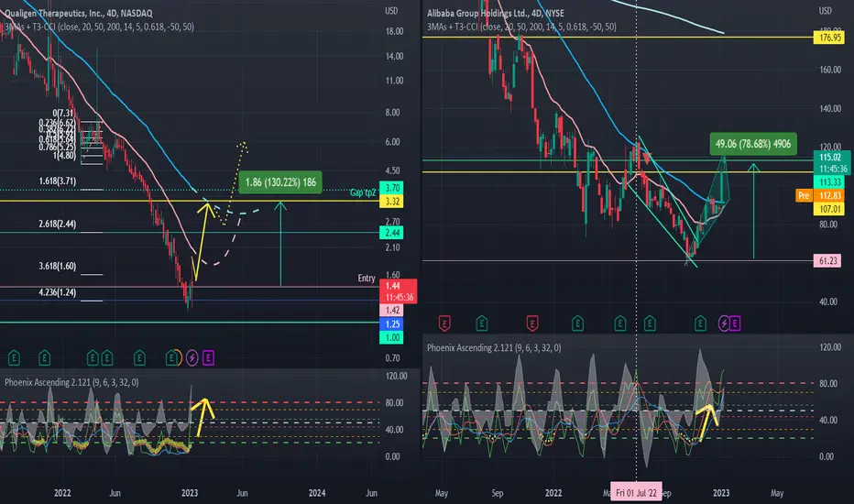Click the 4.236(1.24) Fibonacci level label
The height and width of the screenshot is (504, 854).
tap(57, 292)
